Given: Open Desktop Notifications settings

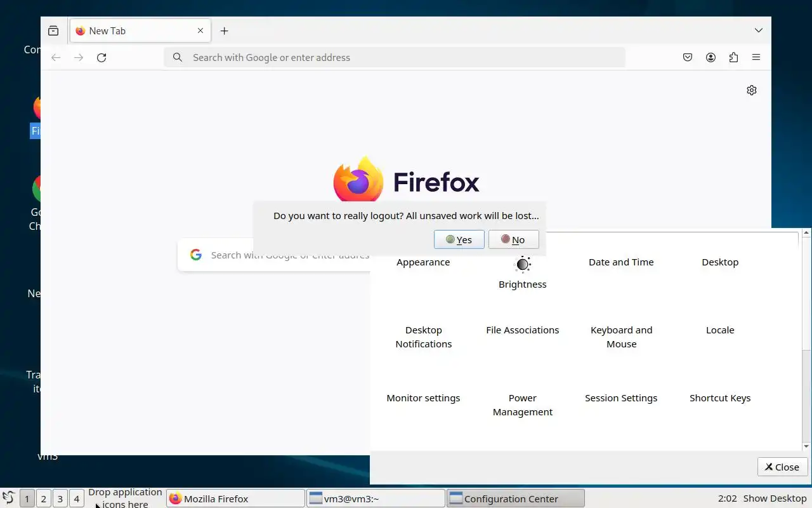Looking at the screenshot, I should tap(424, 337).
